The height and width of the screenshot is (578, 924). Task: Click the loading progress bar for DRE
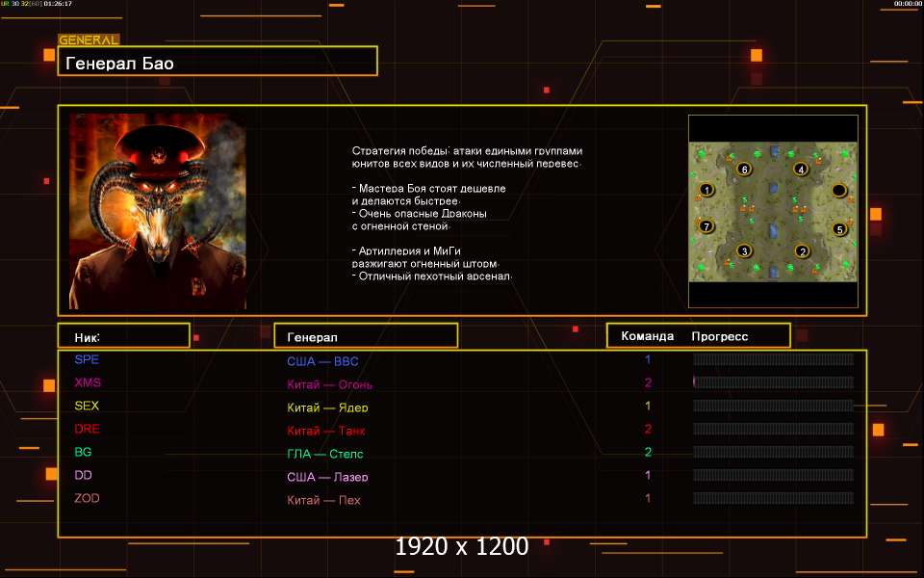pyautogui.click(x=773, y=429)
